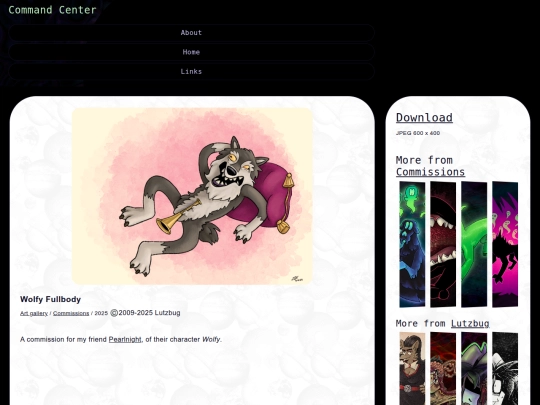Open the red monster Lutzbug thumbnail
Screen dimensions: 540x405
443,368
